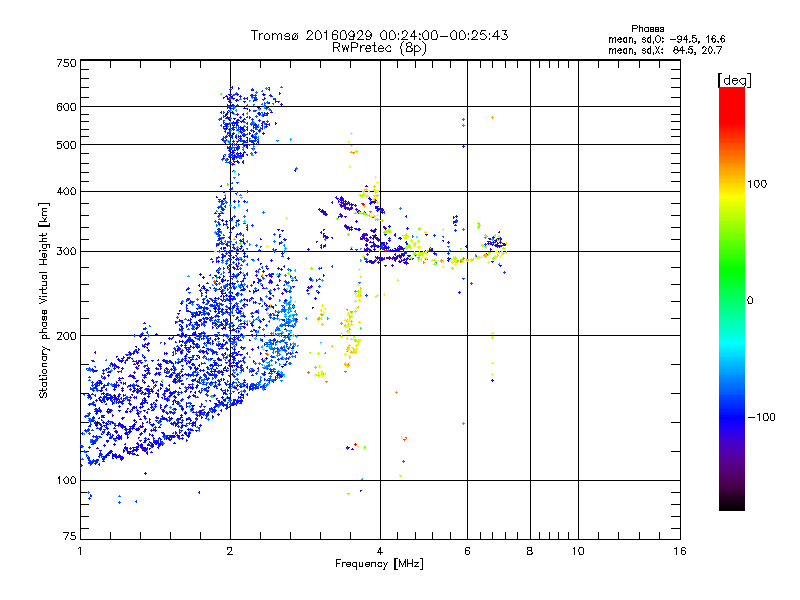The image size is (800, 600).
Task: Click the y-axis tick label '100'
Action: pyautogui.click(x=66, y=480)
